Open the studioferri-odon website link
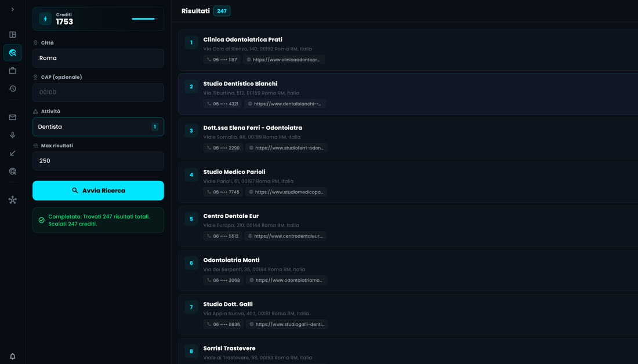638x364 pixels. [x=287, y=148]
